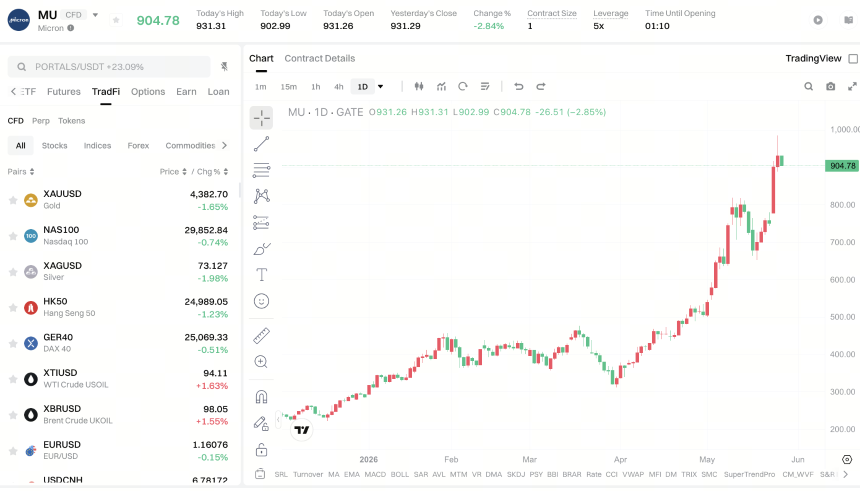The width and height of the screenshot is (860, 491).
Task: Select the ruler measure tool
Action: click(262, 335)
